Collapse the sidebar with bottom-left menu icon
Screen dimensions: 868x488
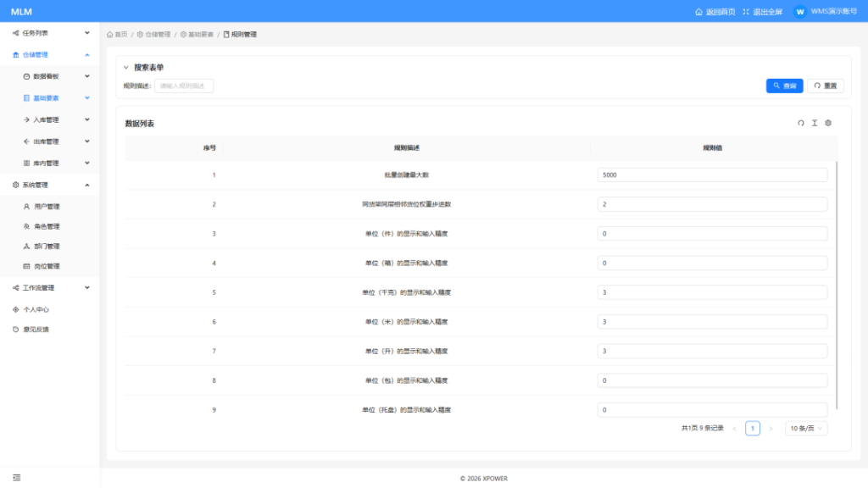coord(16,478)
